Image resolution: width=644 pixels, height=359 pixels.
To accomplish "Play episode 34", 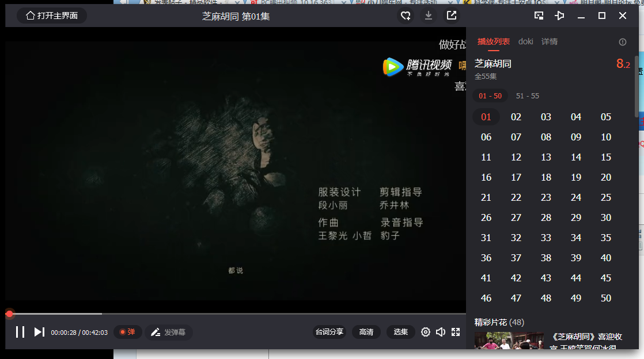I will (576, 238).
